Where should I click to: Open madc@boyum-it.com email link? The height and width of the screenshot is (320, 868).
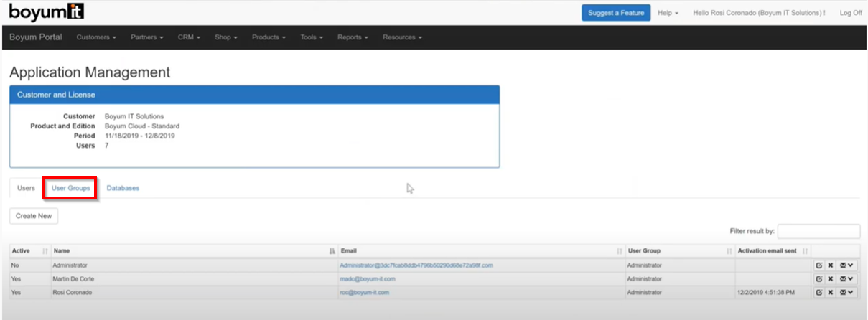click(x=368, y=279)
